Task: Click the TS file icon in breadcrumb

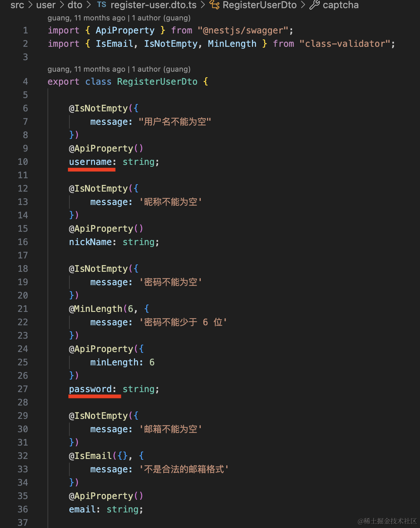Action: tap(102, 5)
